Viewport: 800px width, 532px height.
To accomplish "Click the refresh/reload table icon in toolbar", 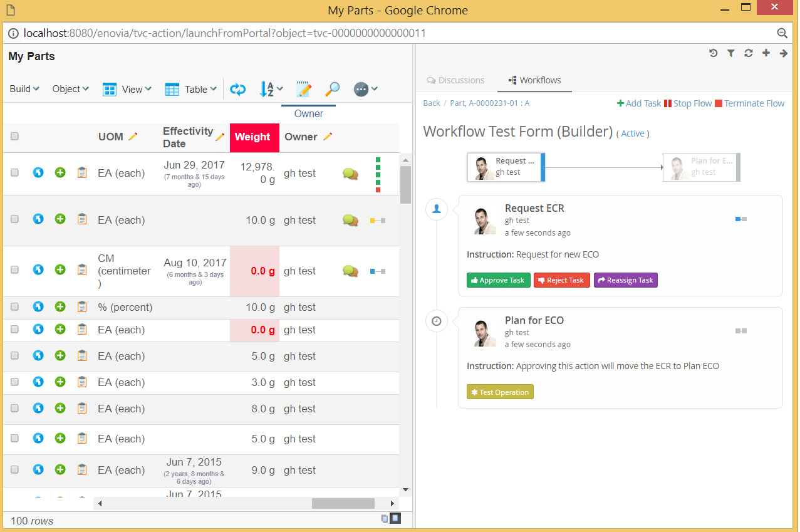I will tap(237, 89).
